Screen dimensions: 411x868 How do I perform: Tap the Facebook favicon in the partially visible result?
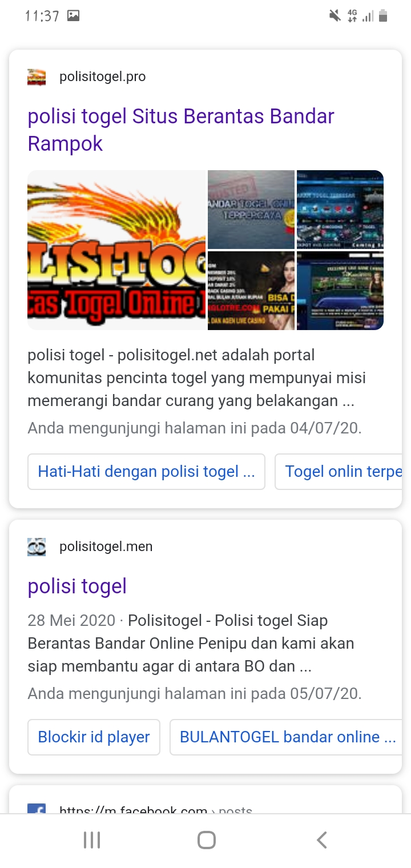click(37, 809)
